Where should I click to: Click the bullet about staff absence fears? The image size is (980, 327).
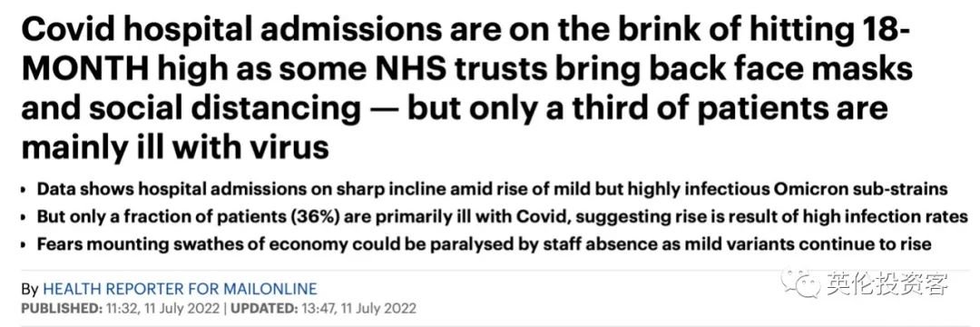pyautogui.click(x=484, y=243)
